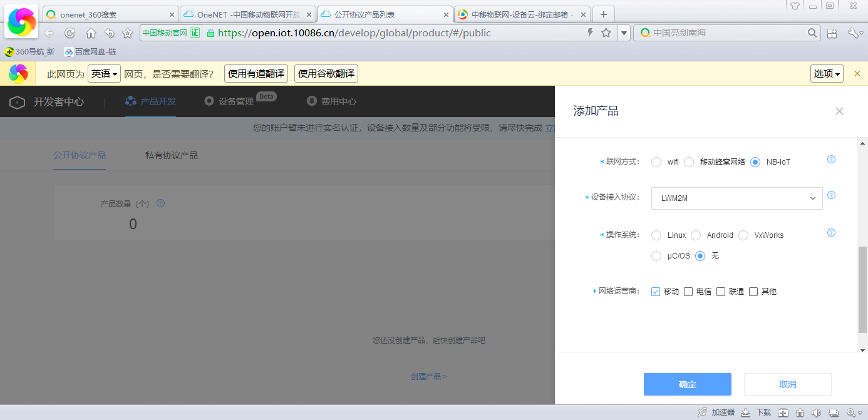Screen dimensions: 868x420
Task: Choose Linux operating system radio
Action: 656,235
